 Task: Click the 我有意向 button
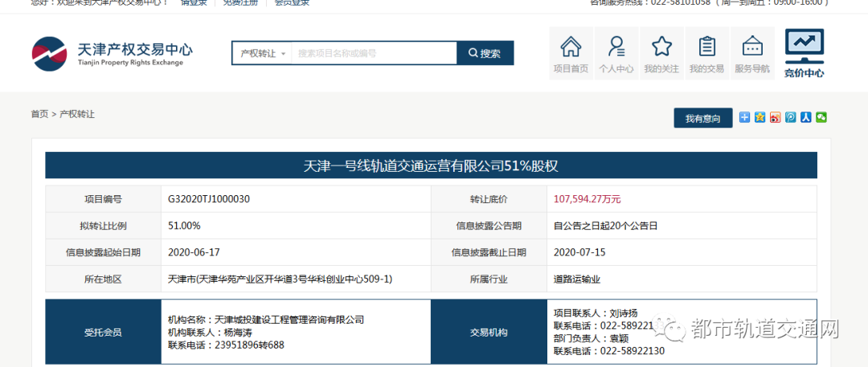(703, 119)
